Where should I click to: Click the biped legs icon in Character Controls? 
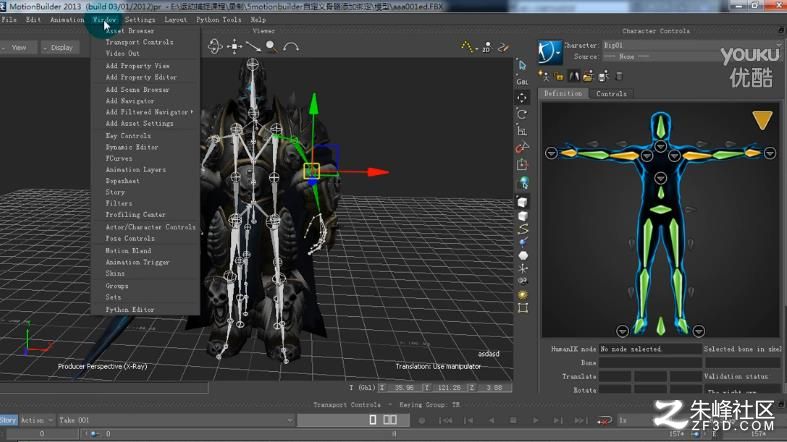(574, 76)
